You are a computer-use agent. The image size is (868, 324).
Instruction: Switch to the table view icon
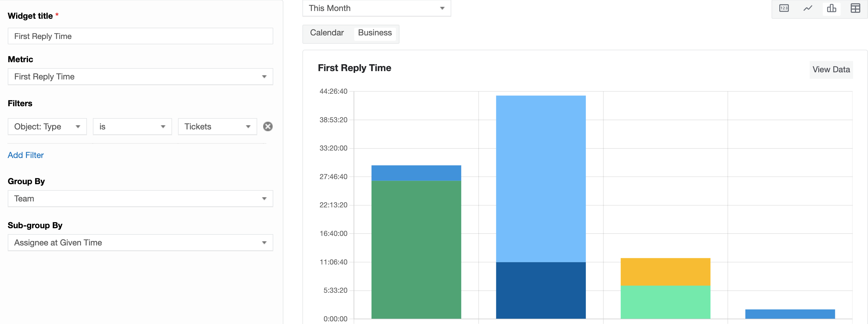point(855,8)
